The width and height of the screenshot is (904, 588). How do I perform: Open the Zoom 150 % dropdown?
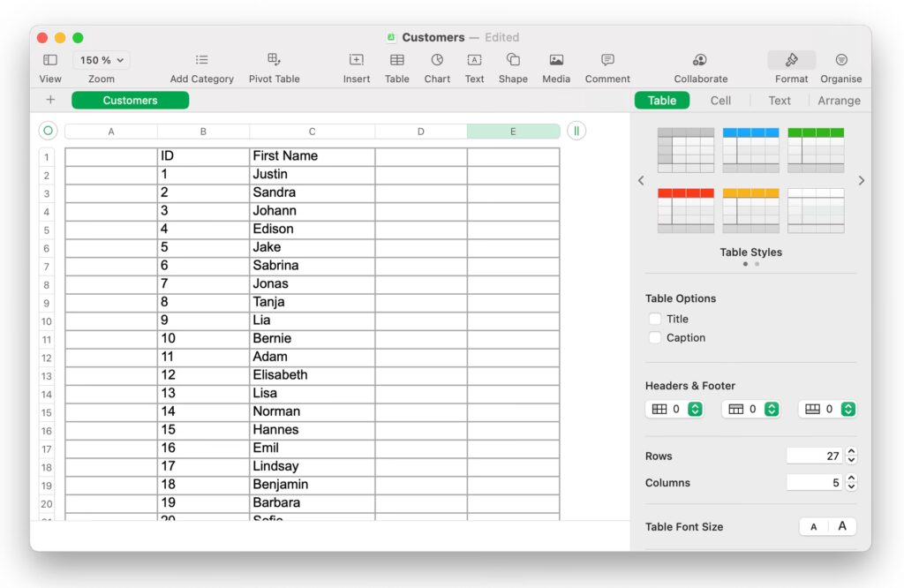click(102, 60)
